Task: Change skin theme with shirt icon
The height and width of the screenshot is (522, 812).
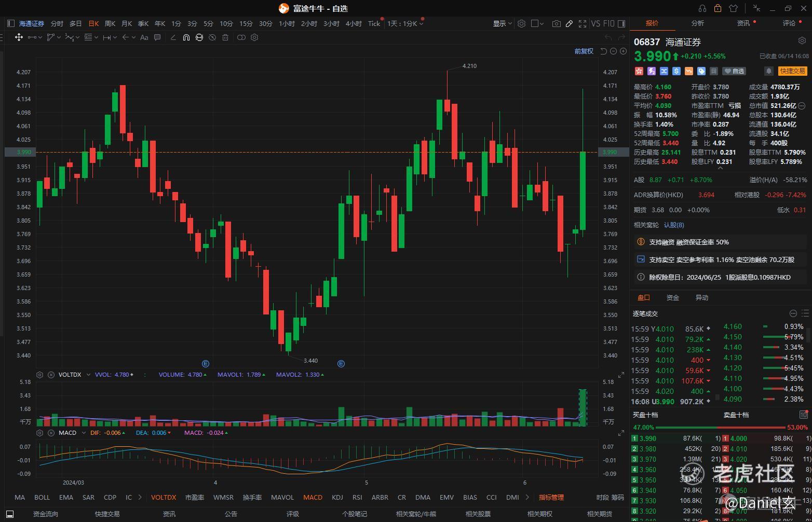Action: pyautogui.click(x=733, y=8)
